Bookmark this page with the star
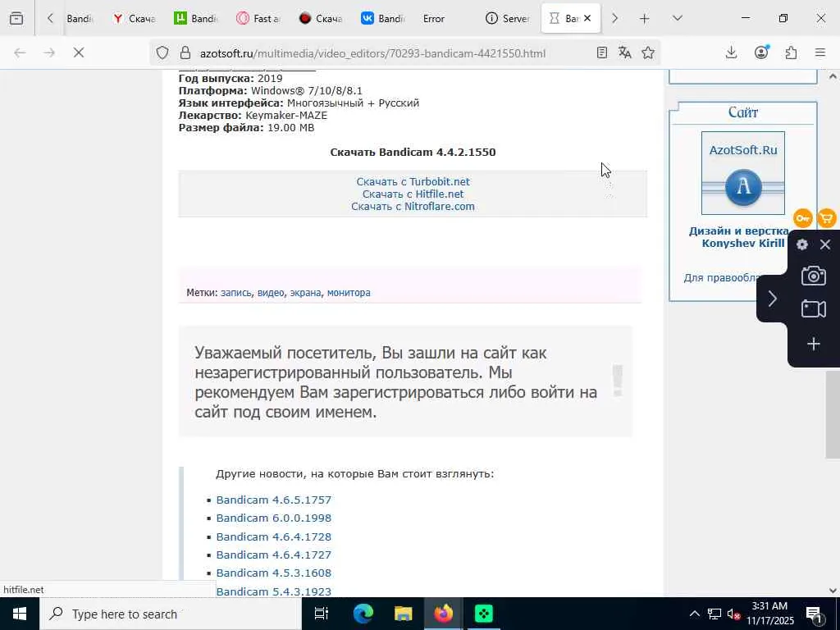This screenshot has width=840, height=630. click(x=648, y=52)
